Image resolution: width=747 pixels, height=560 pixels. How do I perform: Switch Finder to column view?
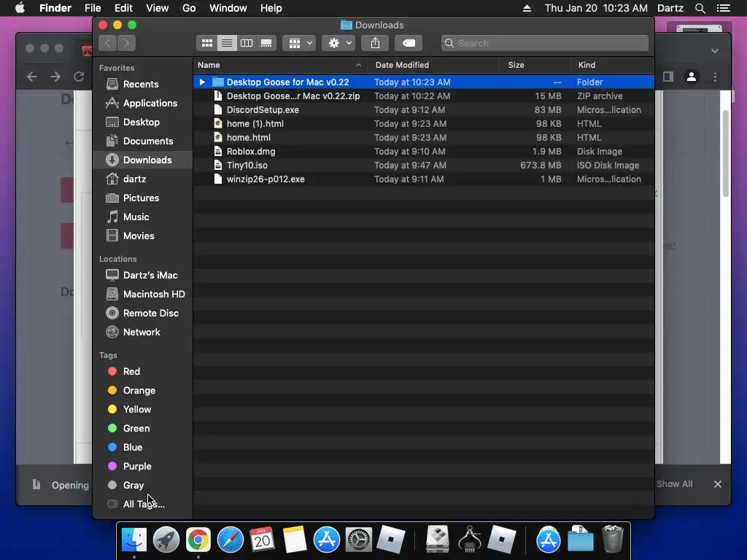(x=247, y=43)
